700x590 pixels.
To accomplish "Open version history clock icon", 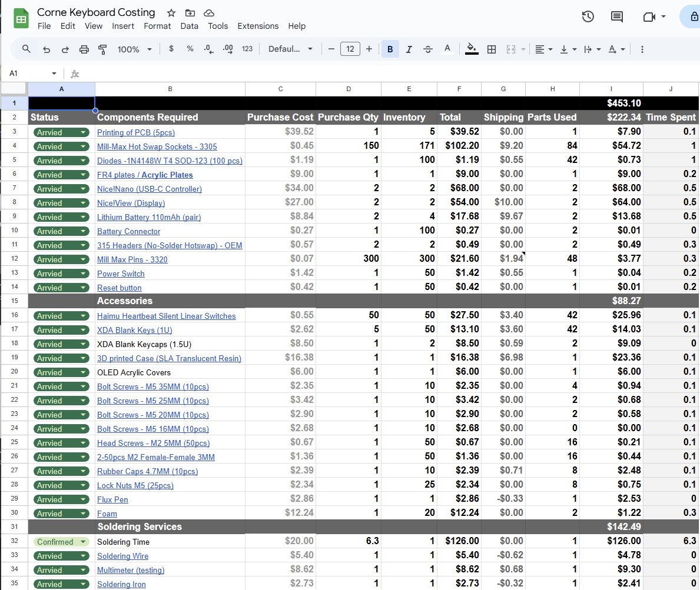I will 588,17.
